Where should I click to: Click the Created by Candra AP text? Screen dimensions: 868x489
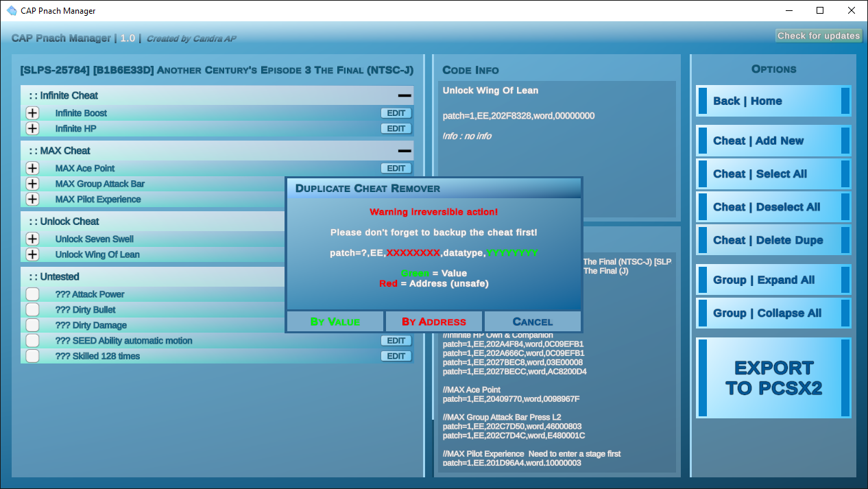(x=191, y=38)
